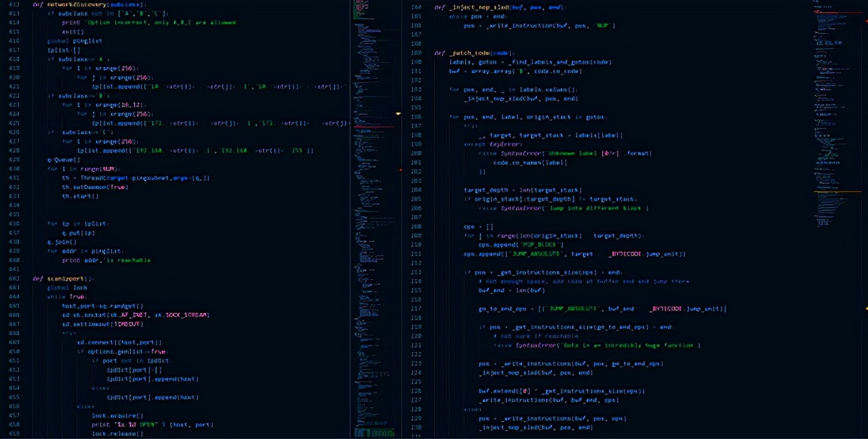Click the 'labels, gotos = _find_labels_and_gotos(code)' line
Screen dimensions: 868x439
(530, 62)
